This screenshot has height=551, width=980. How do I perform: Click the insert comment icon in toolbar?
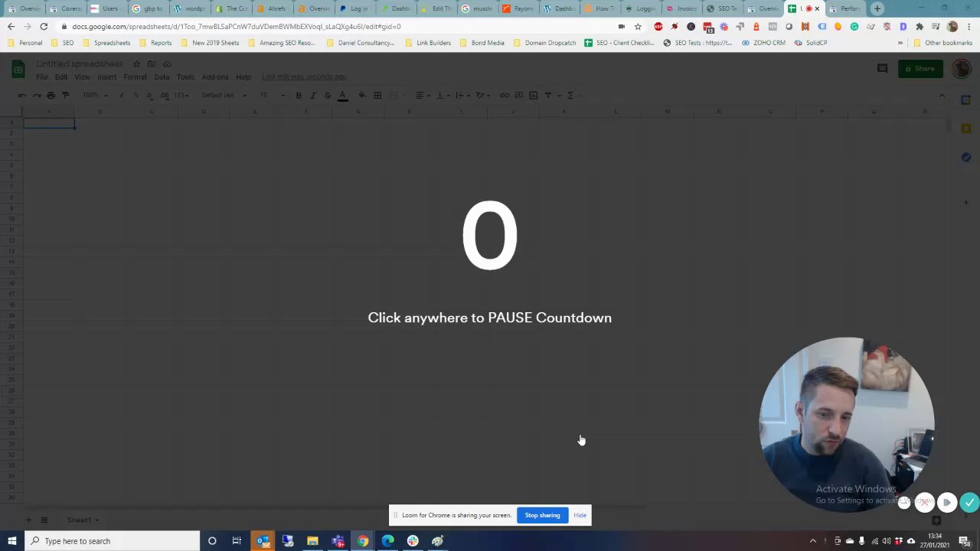pyautogui.click(x=519, y=95)
